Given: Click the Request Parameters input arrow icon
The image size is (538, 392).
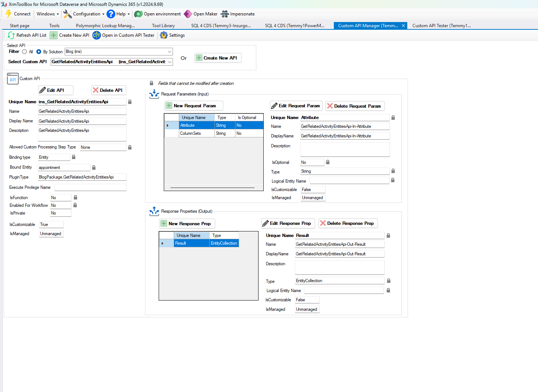Looking at the screenshot, I should pyautogui.click(x=154, y=94).
